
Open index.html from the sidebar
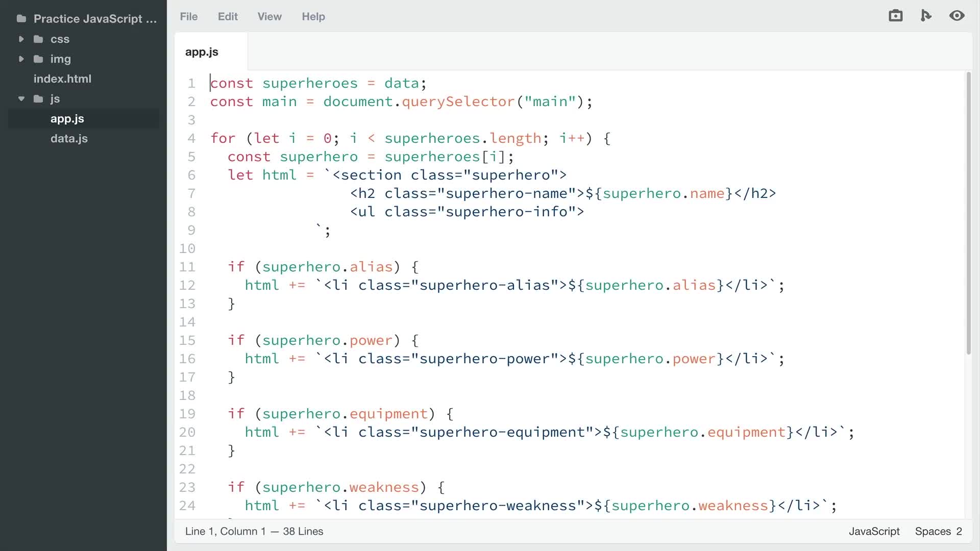click(x=62, y=79)
